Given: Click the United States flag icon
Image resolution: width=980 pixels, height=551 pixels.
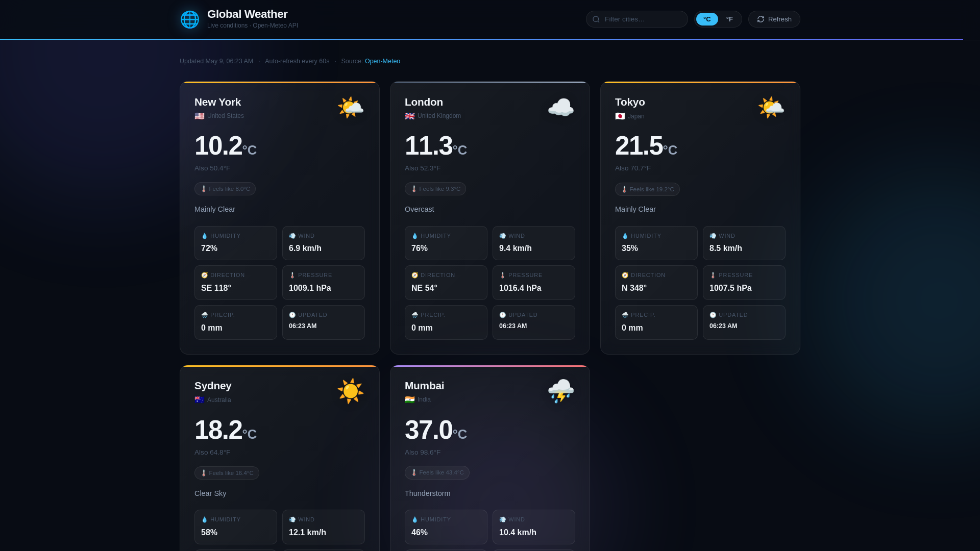Looking at the screenshot, I should (200, 116).
